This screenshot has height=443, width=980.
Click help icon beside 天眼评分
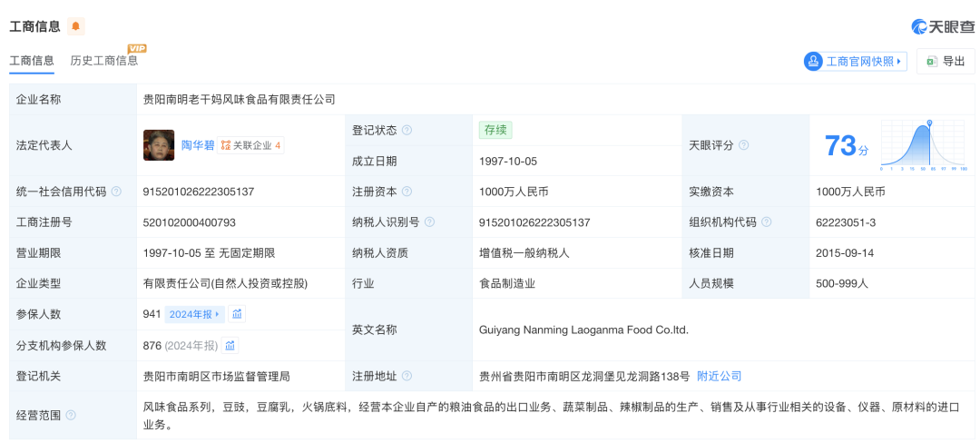[744, 145]
